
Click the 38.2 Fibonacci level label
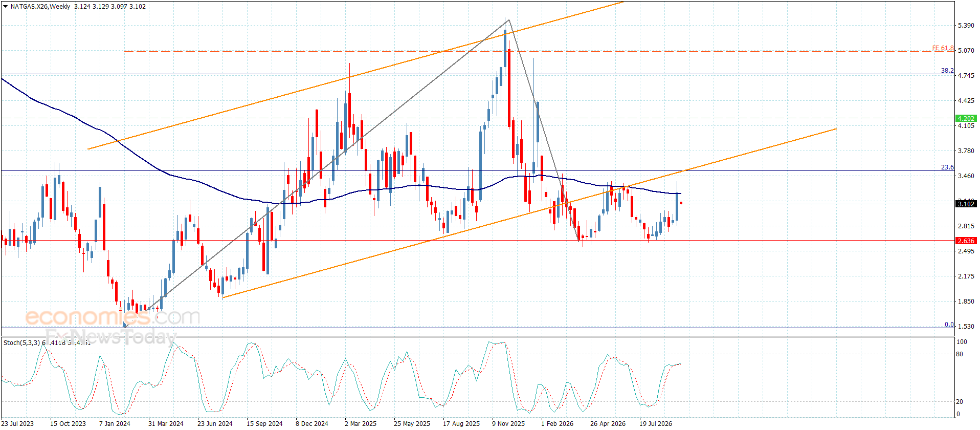(x=947, y=71)
